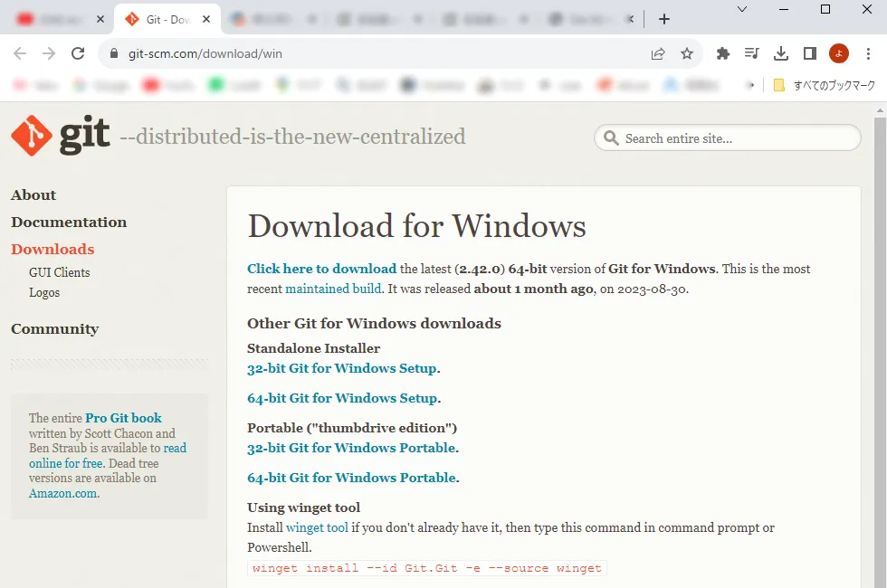Open the Downloads section
This screenshot has height=588, width=887.
52,250
